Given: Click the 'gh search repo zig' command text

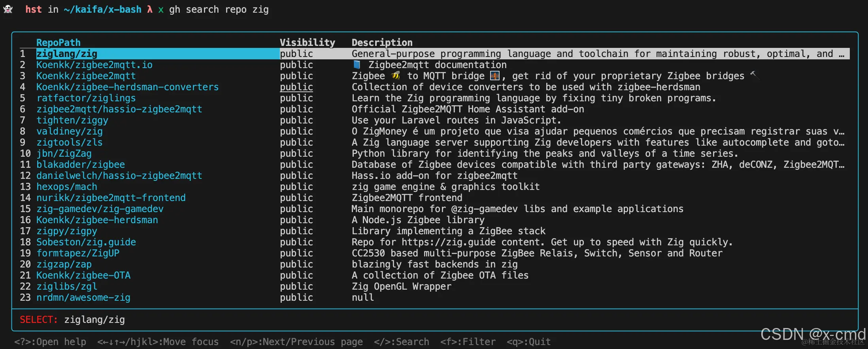Looking at the screenshot, I should 219,9.
